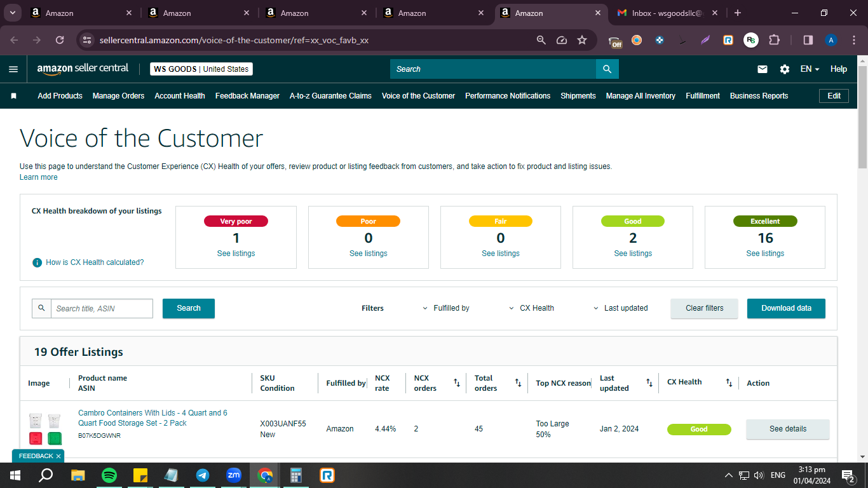Sort the table by NCX orders
868x488 pixels.
[x=457, y=383]
